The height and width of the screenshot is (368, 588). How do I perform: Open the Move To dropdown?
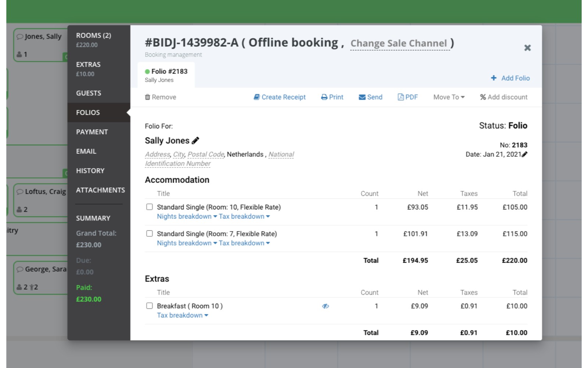tap(448, 97)
